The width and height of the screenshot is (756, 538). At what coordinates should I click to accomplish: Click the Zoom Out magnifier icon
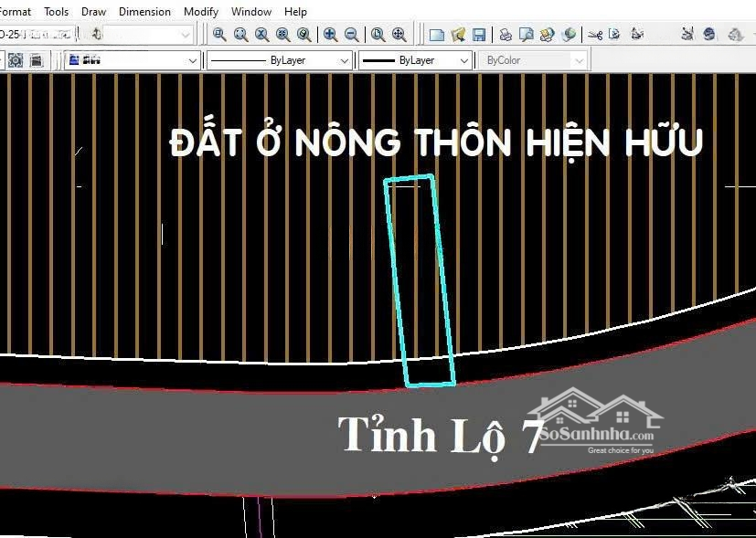point(351,35)
